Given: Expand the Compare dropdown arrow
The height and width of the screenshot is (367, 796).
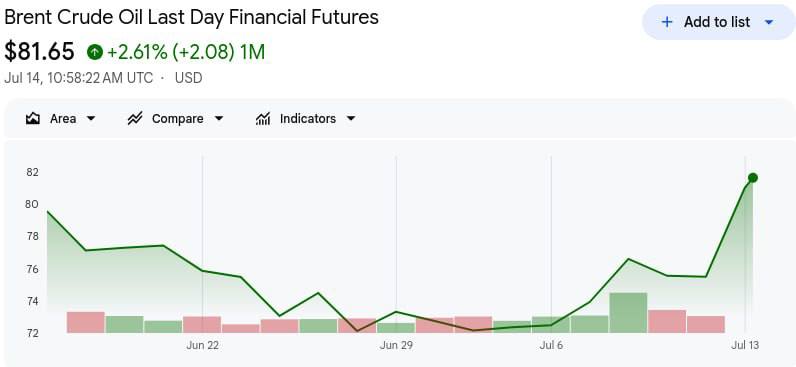Looking at the screenshot, I should coord(219,119).
